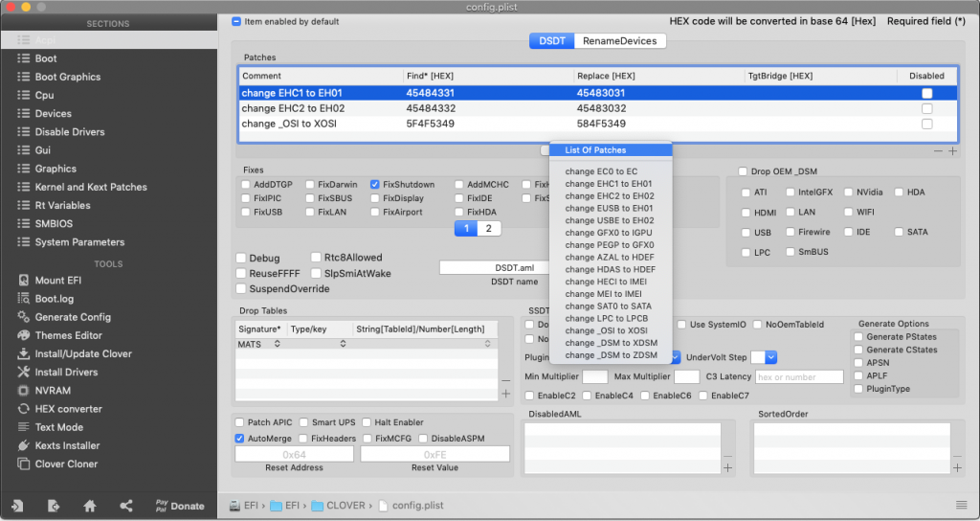Click the DSDT name input field
Image resolution: width=980 pixels, height=521 pixels.
[495, 268]
